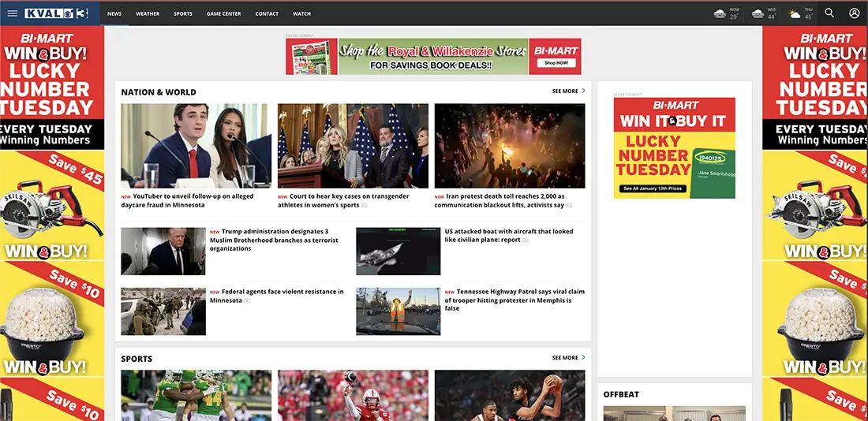This screenshot has height=421, width=868.
Task: Open Oregon Ducks football players thumbnail
Action: (196, 396)
